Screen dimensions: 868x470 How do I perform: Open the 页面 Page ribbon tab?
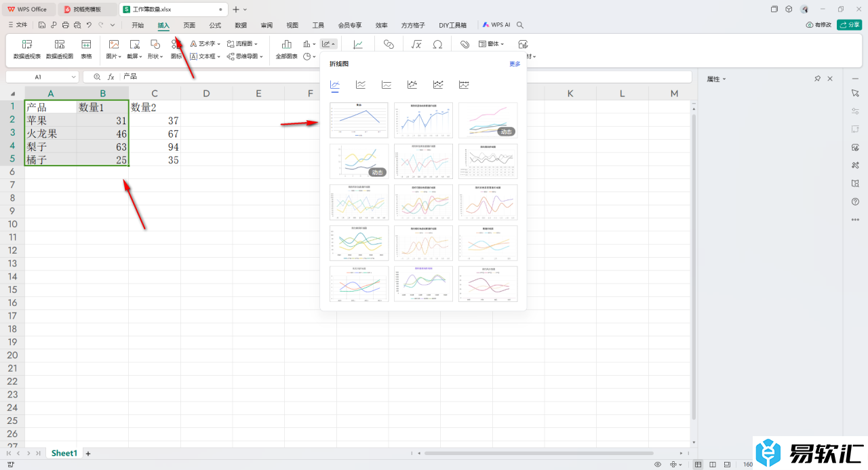(x=189, y=25)
